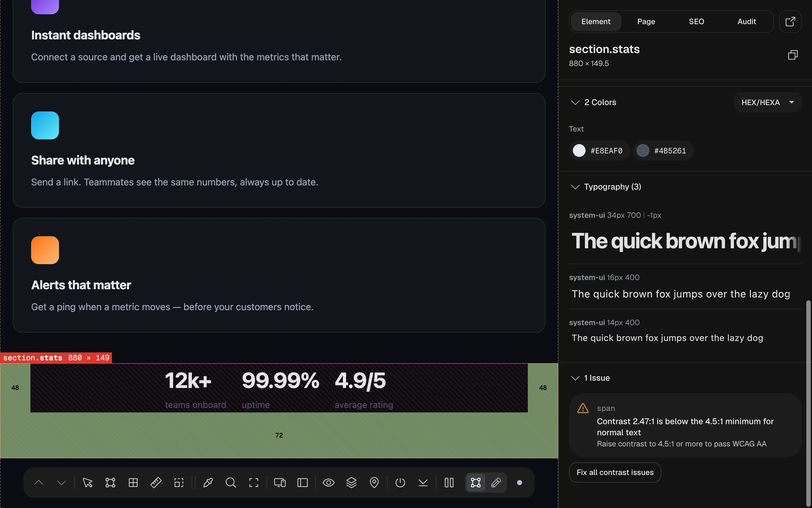Image resolution: width=812 pixels, height=508 pixels.
Task: Click the Fix all contrast issues button
Action: [x=615, y=472]
